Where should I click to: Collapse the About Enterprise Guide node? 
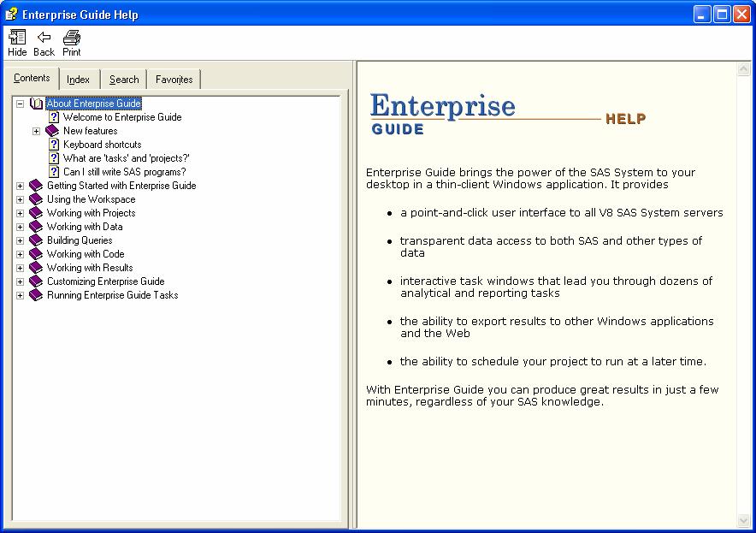(x=20, y=104)
